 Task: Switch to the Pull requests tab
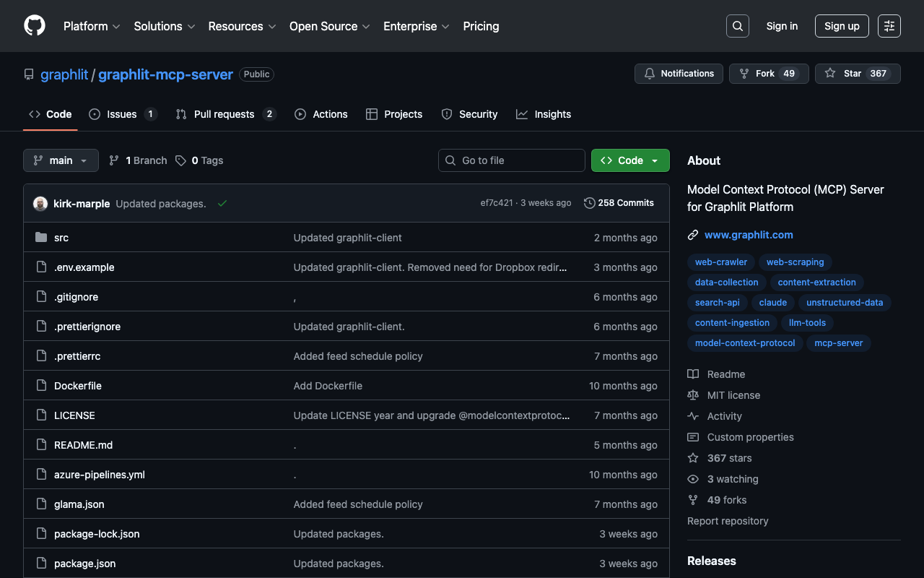[x=225, y=114]
